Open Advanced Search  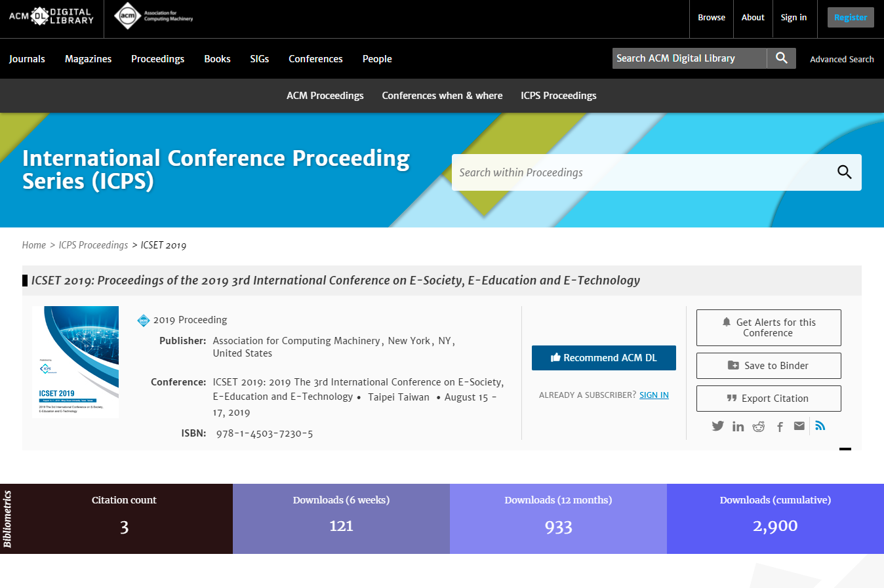[x=842, y=59]
